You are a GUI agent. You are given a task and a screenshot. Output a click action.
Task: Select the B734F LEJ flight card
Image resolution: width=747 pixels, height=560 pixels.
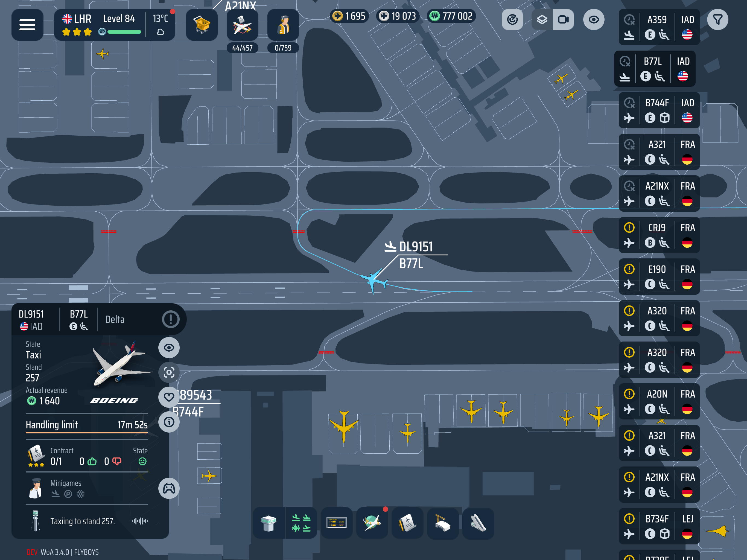tap(659, 526)
